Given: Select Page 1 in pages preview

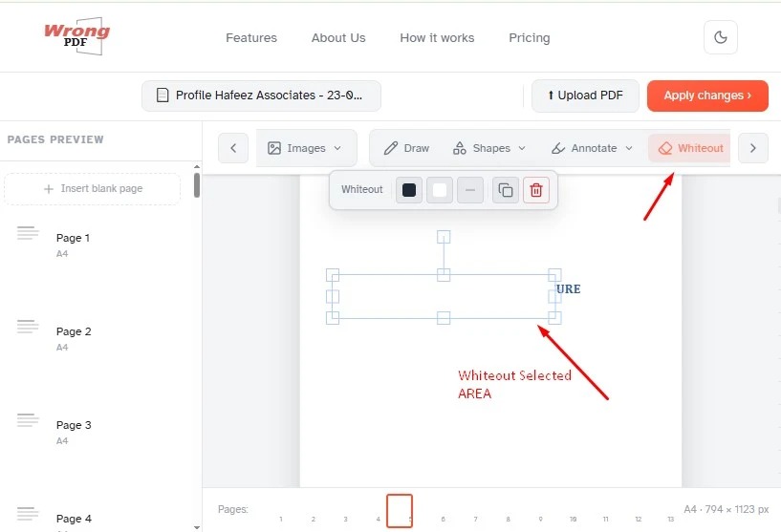Looking at the screenshot, I should [x=74, y=238].
